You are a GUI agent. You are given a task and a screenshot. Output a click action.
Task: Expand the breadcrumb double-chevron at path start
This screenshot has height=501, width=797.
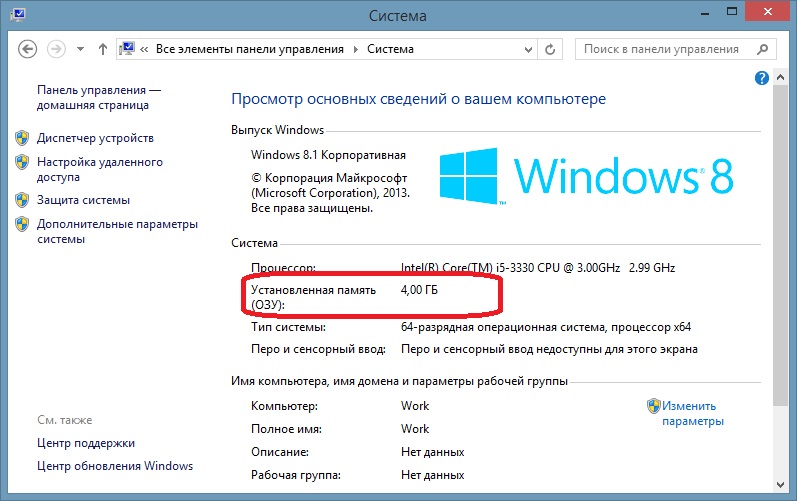click(146, 48)
